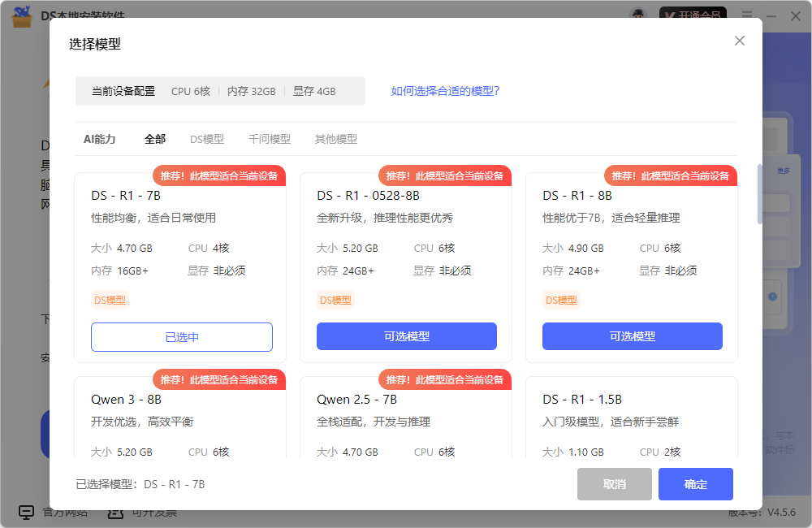Click the toolbox app logo icon
Screen dimensions: 812x528
click(19, 15)
